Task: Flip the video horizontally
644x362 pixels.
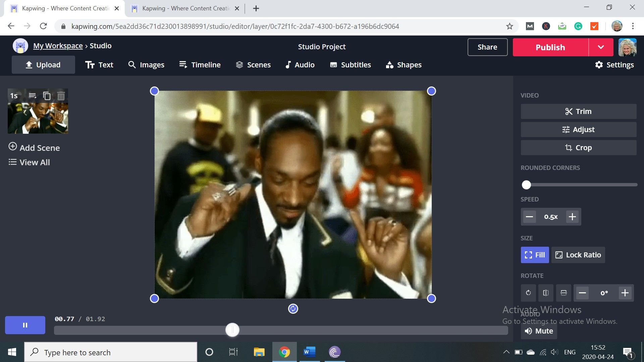Action: (x=546, y=293)
